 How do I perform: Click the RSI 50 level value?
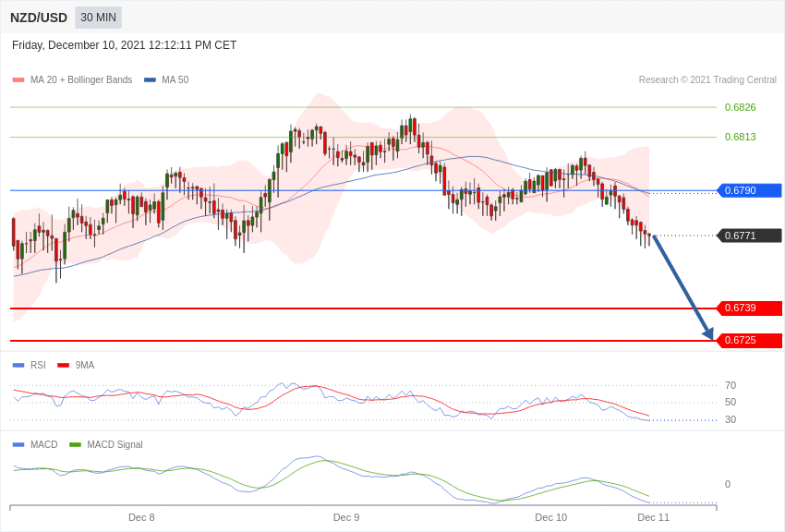[731, 402]
